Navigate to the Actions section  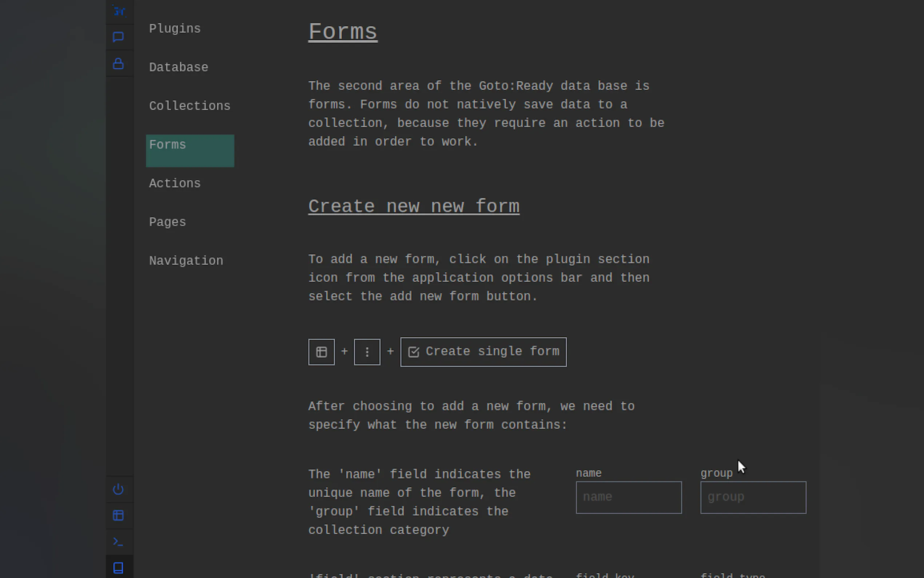point(175,183)
